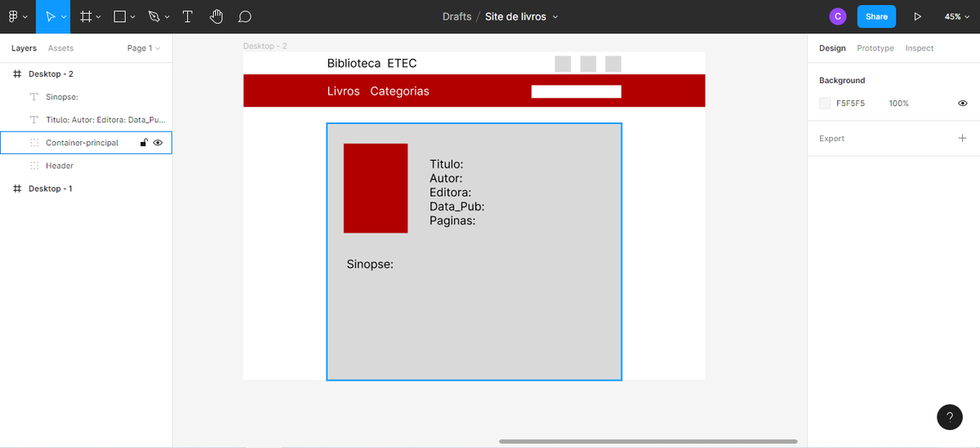Select the Pen tool
Viewport: 980px width, 448px height.
pyautogui.click(x=154, y=16)
